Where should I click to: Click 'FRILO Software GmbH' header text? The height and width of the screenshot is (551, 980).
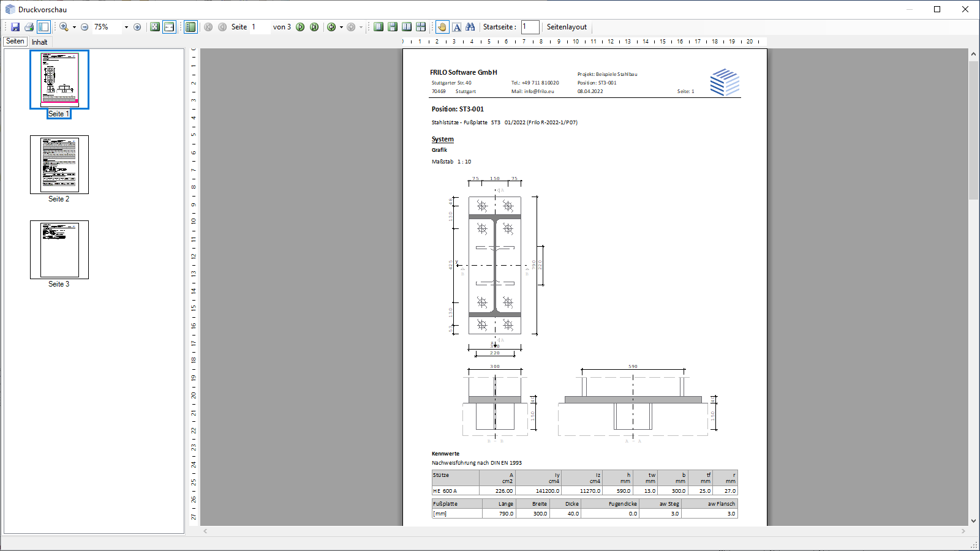[463, 72]
